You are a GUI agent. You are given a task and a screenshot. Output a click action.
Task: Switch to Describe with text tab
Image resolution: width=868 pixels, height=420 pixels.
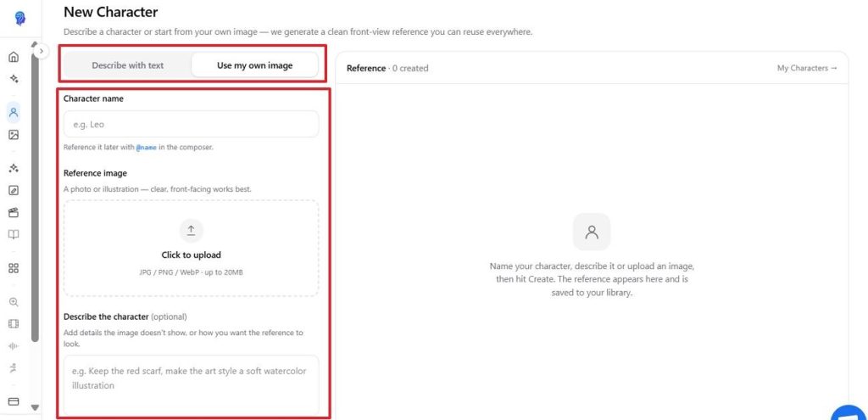(128, 65)
